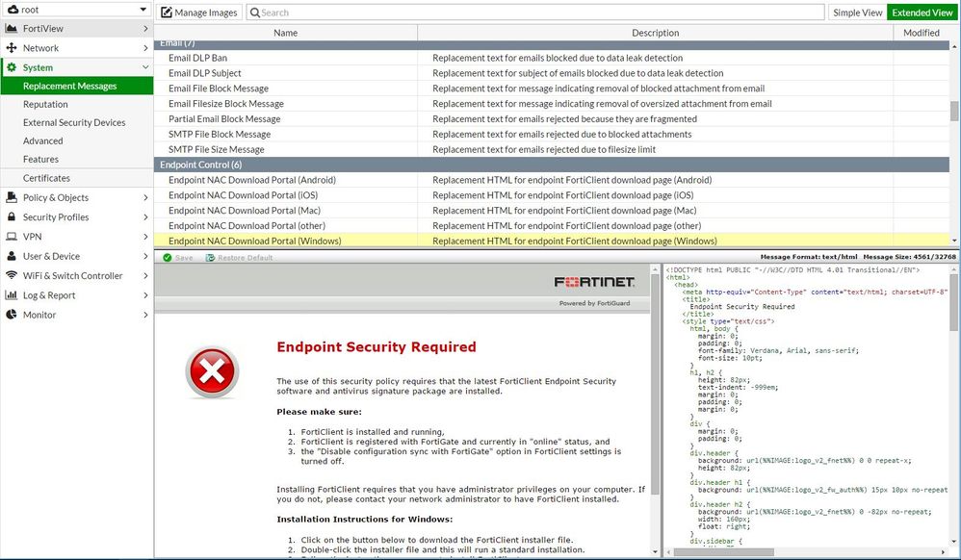Screen dimensions: 961x560
Task: Open the Certificates menu item
Action: pos(77,178)
